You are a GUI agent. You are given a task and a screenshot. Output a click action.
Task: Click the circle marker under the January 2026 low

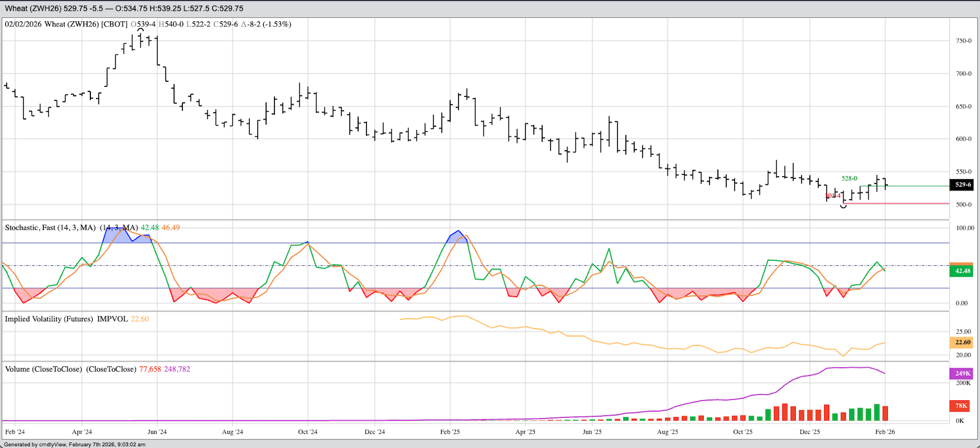click(x=843, y=206)
